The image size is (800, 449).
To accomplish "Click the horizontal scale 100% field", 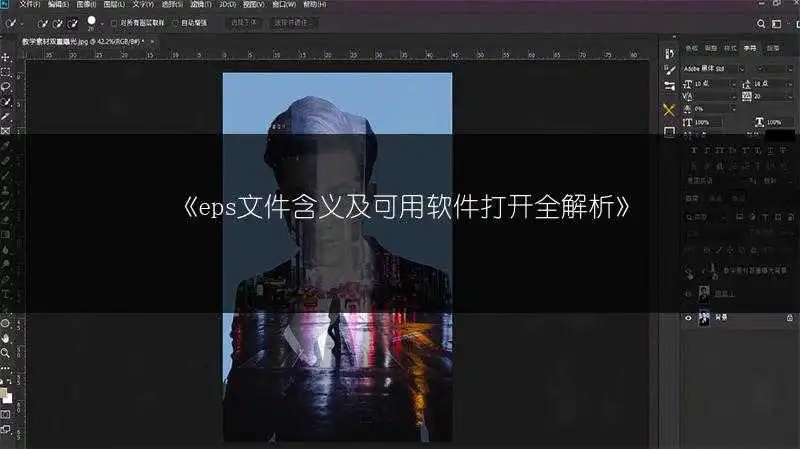I will [x=780, y=122].
